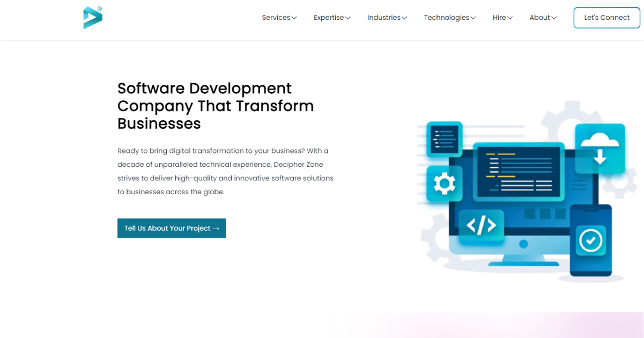Viewport: 644px width, 338px height.
Task: Click Tell Us About Your Project
Action: click(171, 228)
